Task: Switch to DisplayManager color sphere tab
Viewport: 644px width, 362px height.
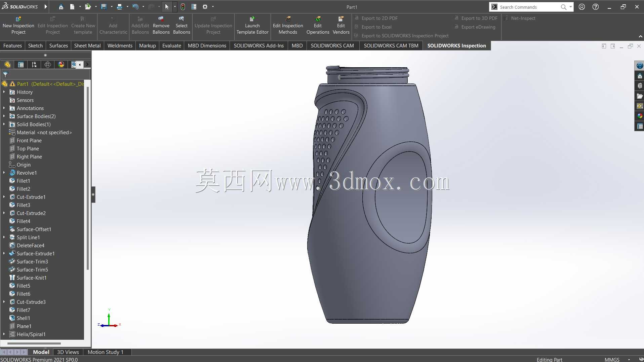Action: tap(61, 65)
